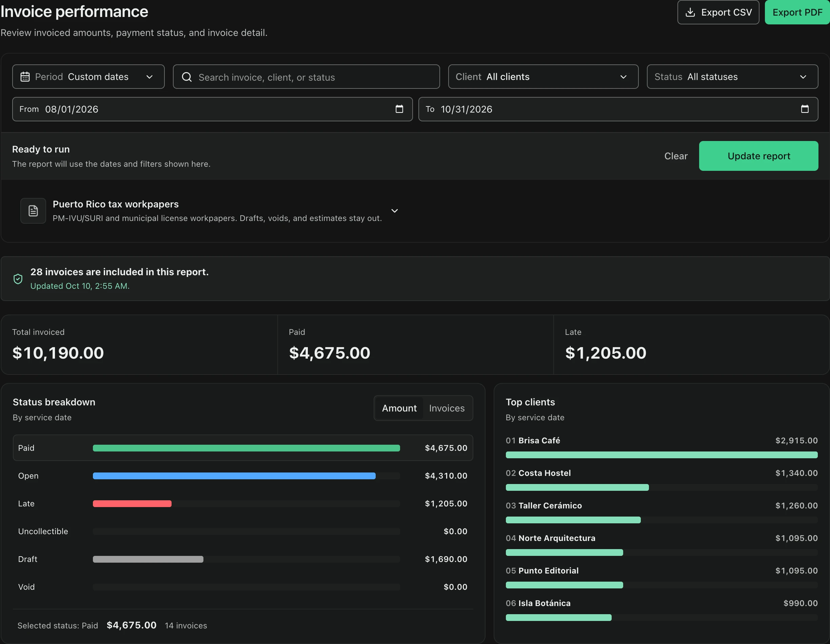Select the Void status row
This screenshot has height=644, width=830.
[x=243, y=587]
